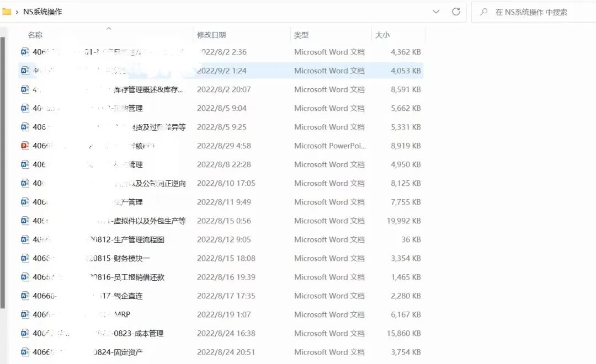
Task: Sort files by the 大小 column header
Action: (382, 35)
